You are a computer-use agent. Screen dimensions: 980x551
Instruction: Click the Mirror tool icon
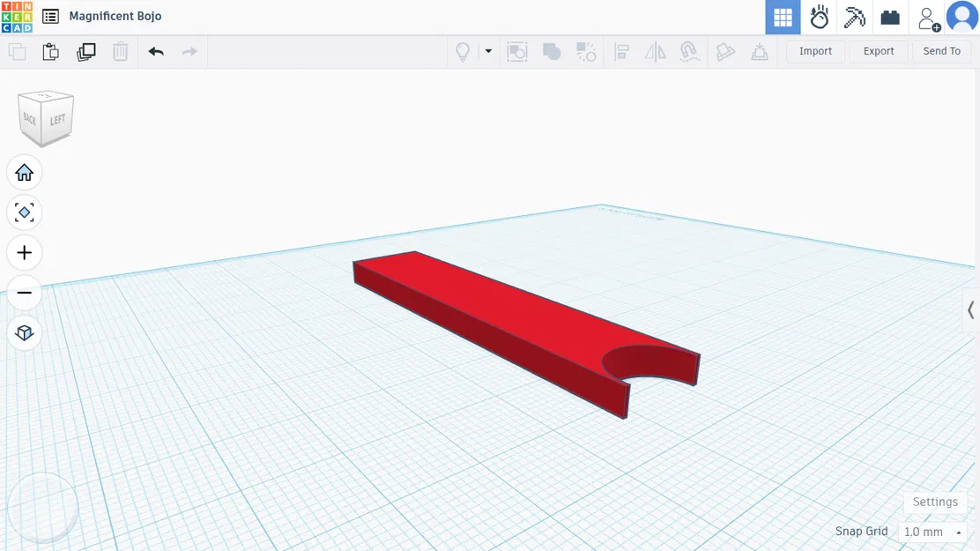[x=655, y=51]
